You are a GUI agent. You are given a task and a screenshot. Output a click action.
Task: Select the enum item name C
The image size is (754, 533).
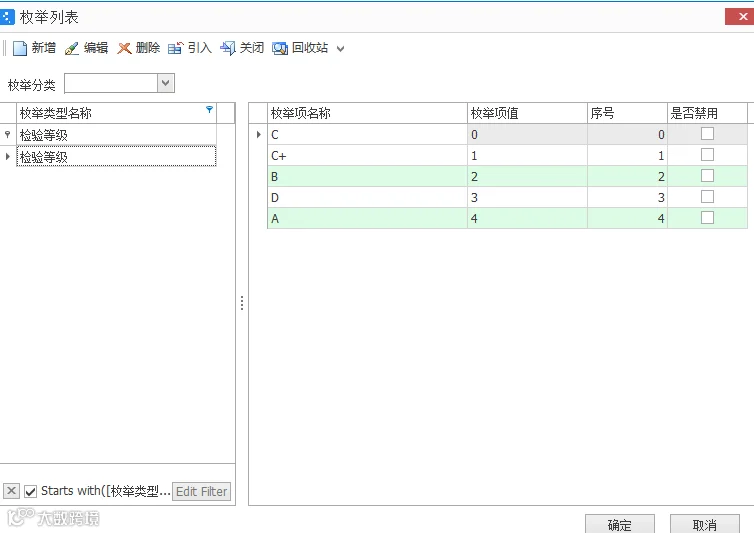coord(367,134)
